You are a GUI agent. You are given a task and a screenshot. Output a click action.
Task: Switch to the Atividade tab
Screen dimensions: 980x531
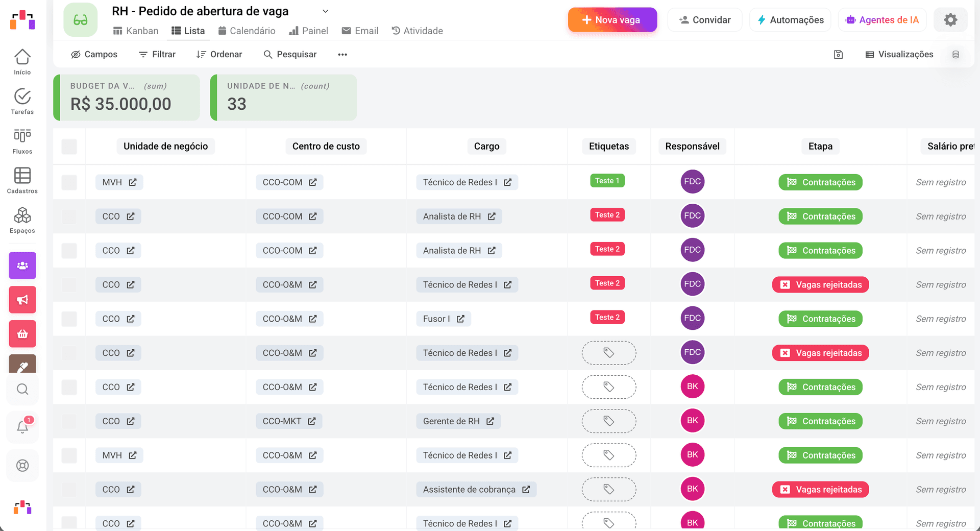(418, 31)
